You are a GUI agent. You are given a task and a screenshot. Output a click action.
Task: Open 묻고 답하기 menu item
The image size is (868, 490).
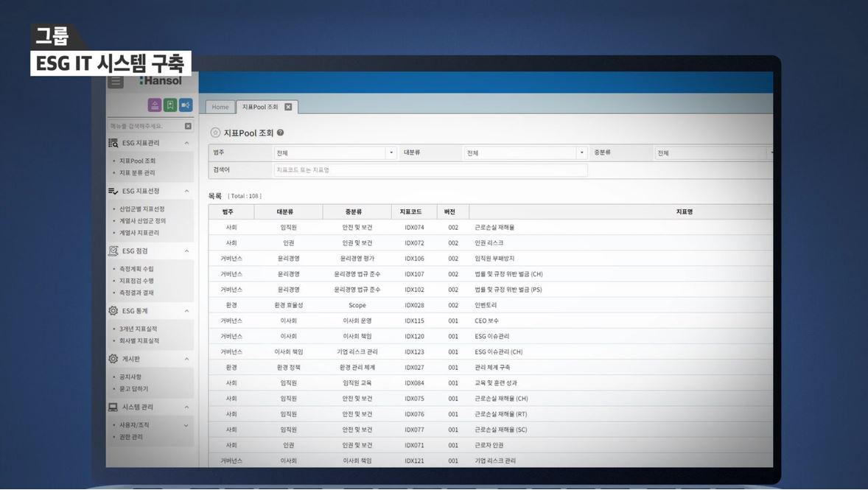[134, 388]
